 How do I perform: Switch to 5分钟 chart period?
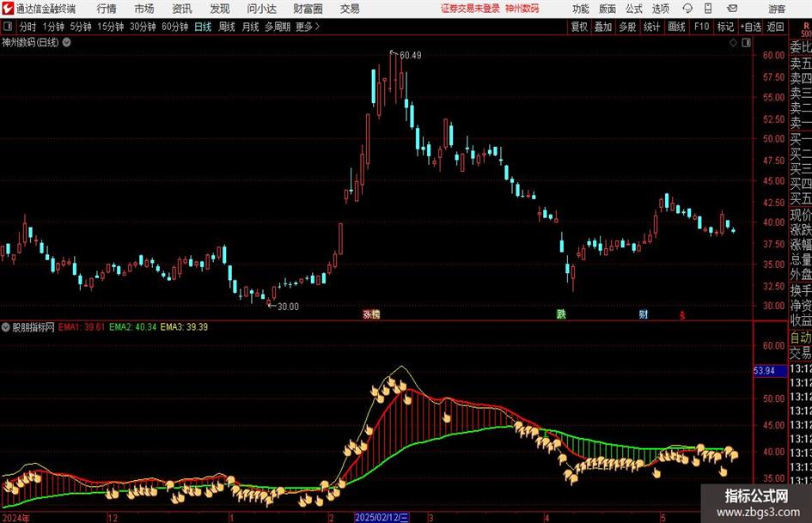[80, 27]
